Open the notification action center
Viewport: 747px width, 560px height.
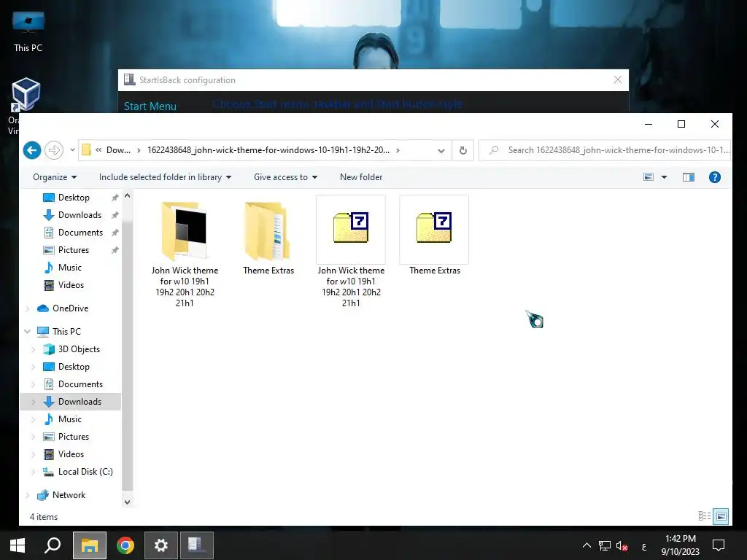(719, 545)
